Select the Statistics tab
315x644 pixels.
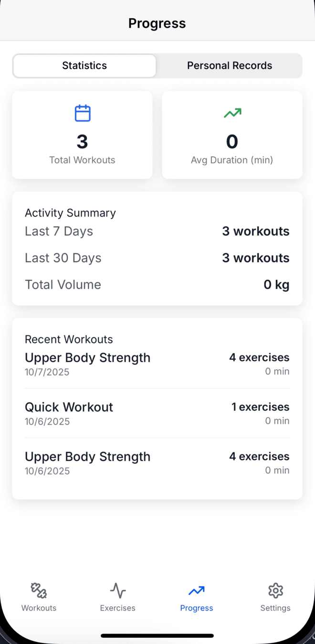coord(84,65)
